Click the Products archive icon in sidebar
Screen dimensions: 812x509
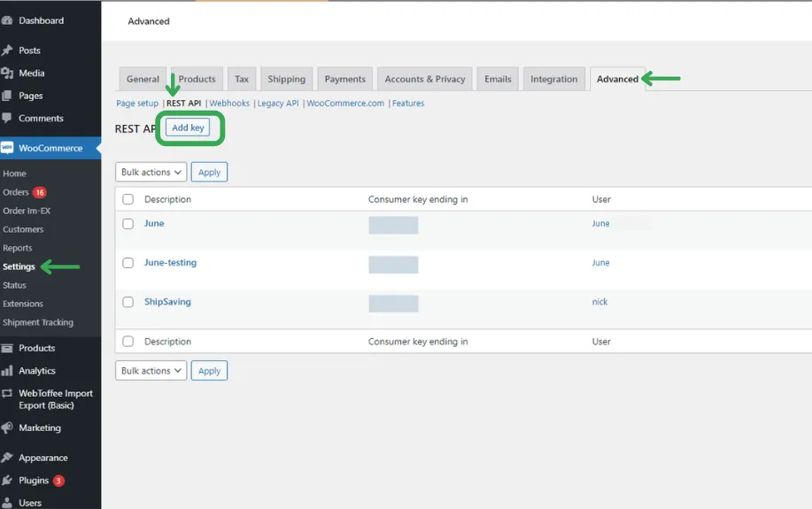point(7,348)
